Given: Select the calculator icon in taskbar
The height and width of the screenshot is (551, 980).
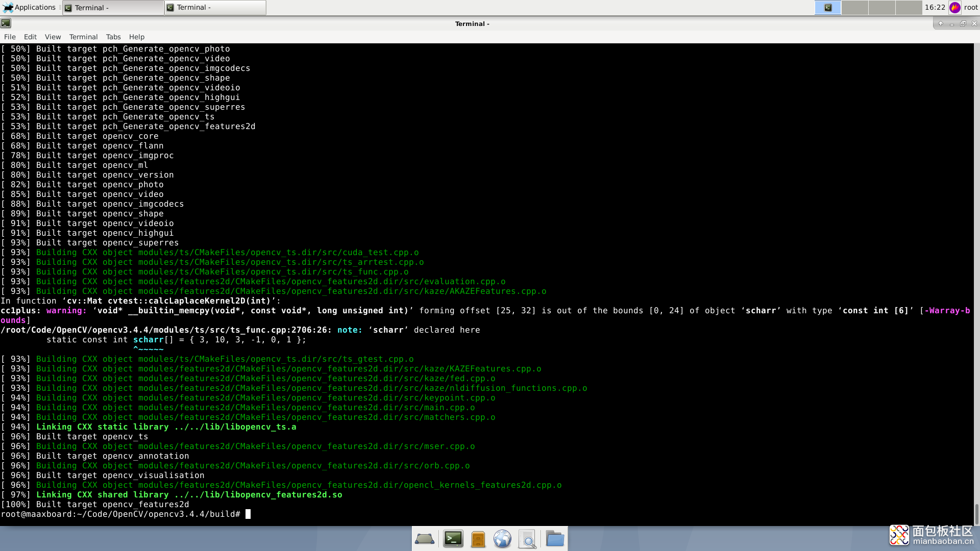Looking at the screenshot, I should tap(477, 539).
